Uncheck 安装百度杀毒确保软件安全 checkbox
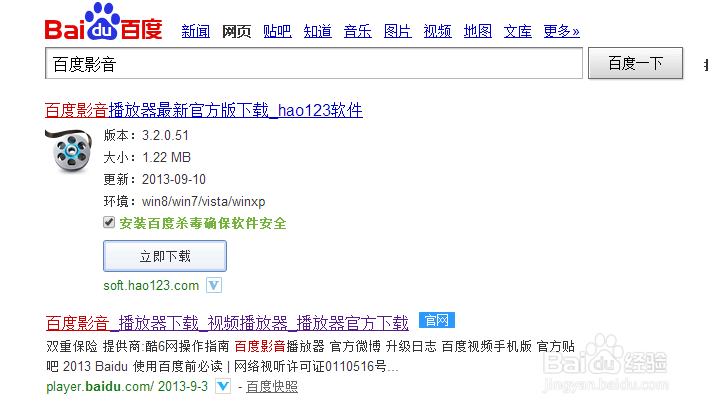The width and height of the screenshot is (708, 409). point(109,222)
